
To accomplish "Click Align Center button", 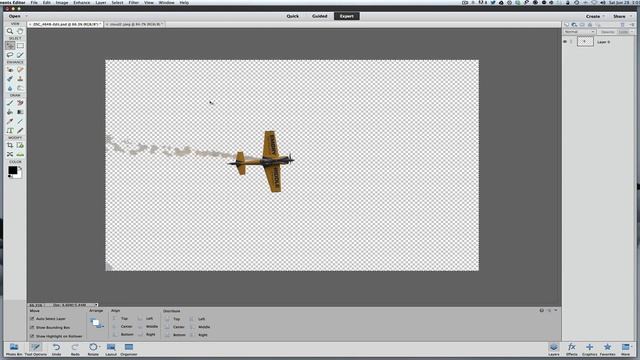I will coord(122,327).
